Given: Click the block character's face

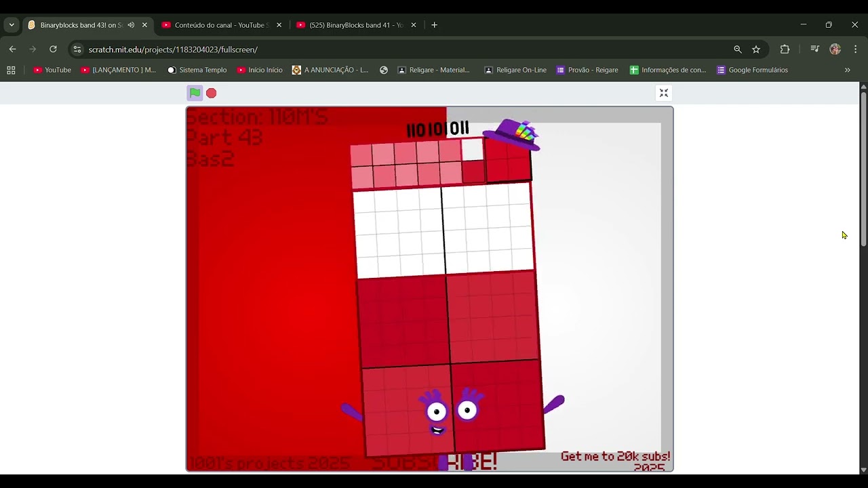Looking at the screenshot, I should pyautogui.click(x=452, y=412).
